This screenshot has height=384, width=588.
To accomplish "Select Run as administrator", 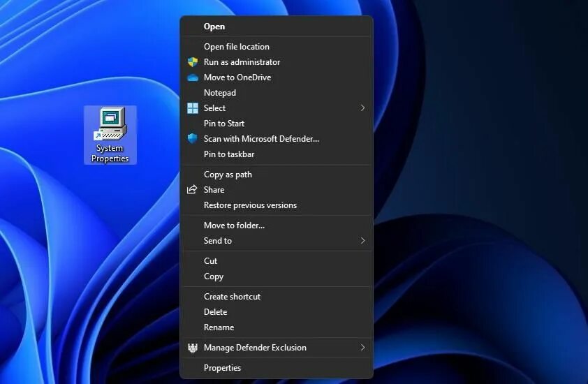I will 277,62.
